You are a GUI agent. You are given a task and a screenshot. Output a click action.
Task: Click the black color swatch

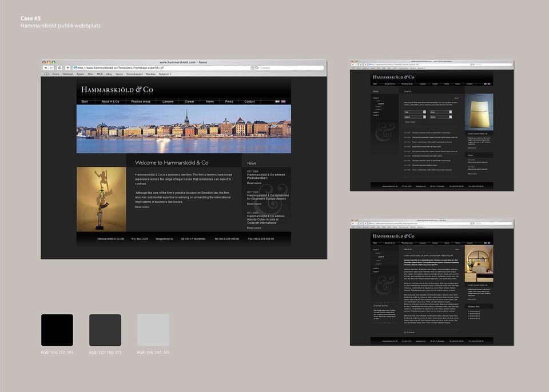click(x=57, y=330)
